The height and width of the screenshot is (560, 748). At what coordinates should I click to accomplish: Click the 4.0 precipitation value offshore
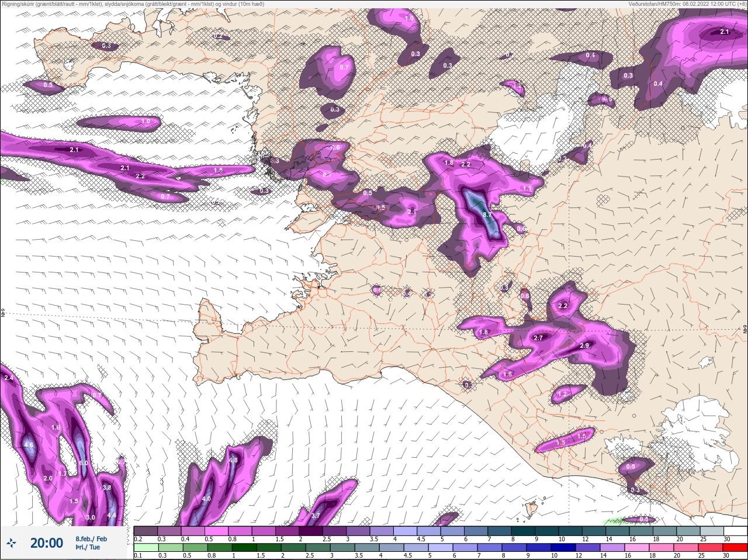[x=206, y=499]
